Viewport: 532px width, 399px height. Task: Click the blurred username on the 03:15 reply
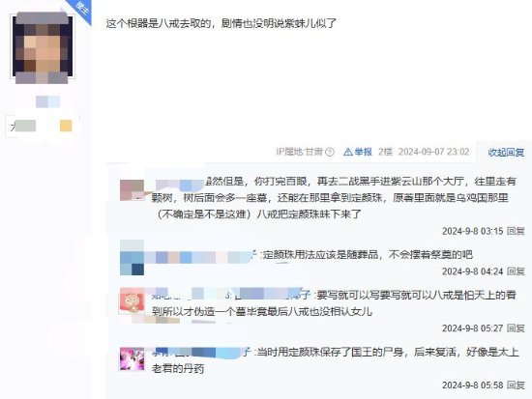pyautogui.click(x=180, y=185)
